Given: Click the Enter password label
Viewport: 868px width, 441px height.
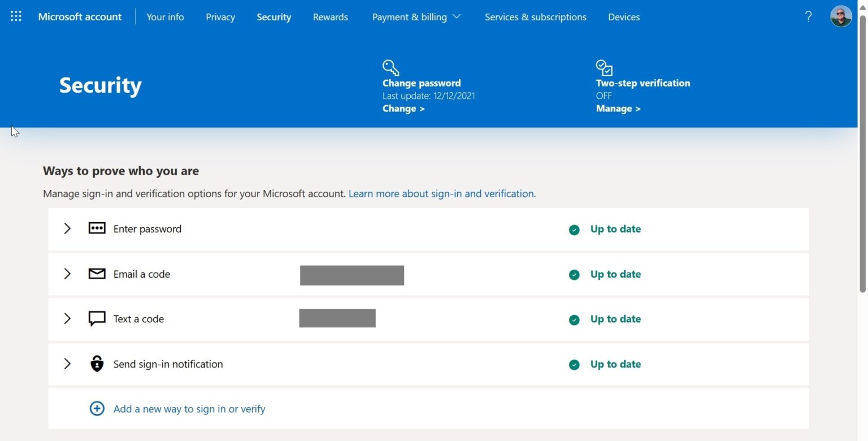Looking at the screenshot, I should point(147,229).
